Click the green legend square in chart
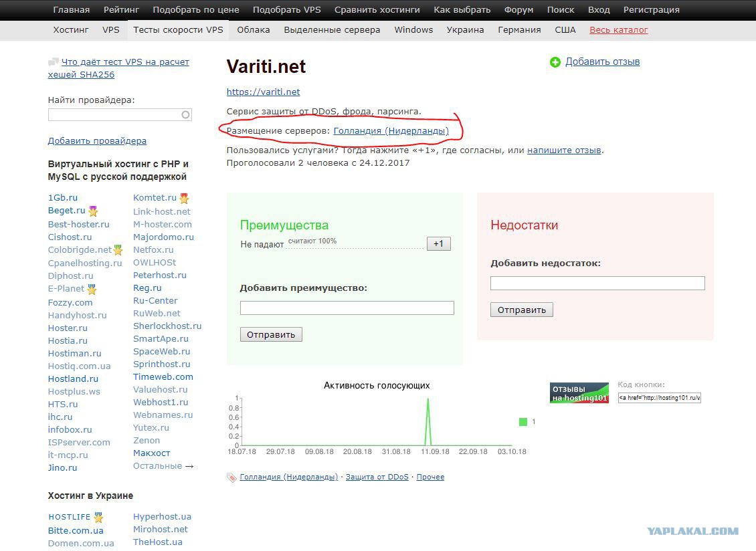 point(523,422)
